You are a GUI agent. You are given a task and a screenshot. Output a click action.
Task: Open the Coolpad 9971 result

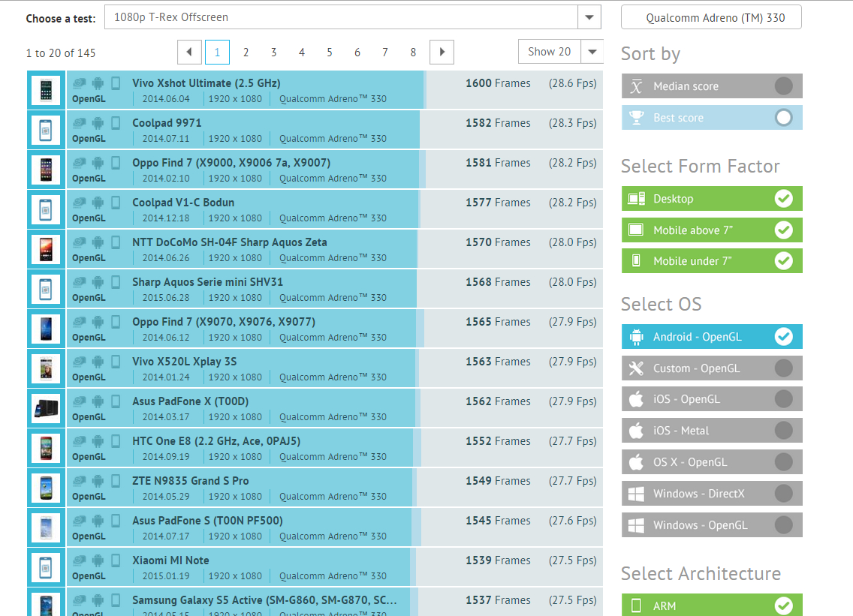pyautogui.click(x=167, y=123)
